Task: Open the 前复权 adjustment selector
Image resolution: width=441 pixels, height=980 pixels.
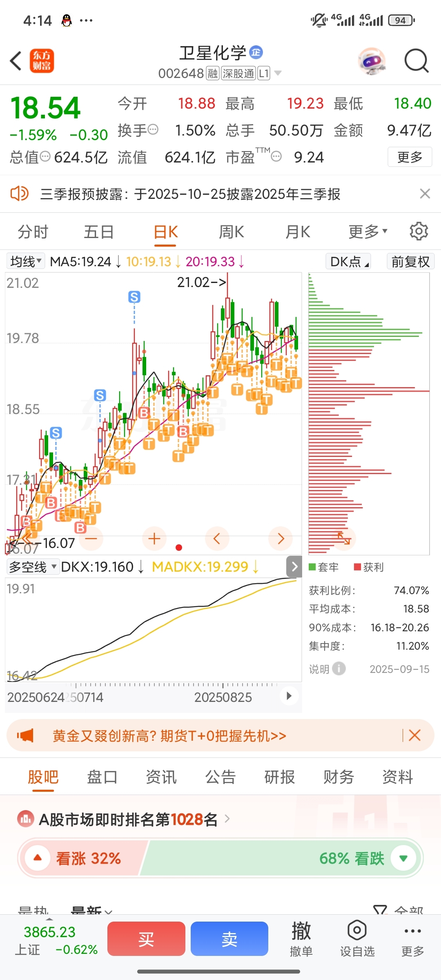Action: pos(410,261)
